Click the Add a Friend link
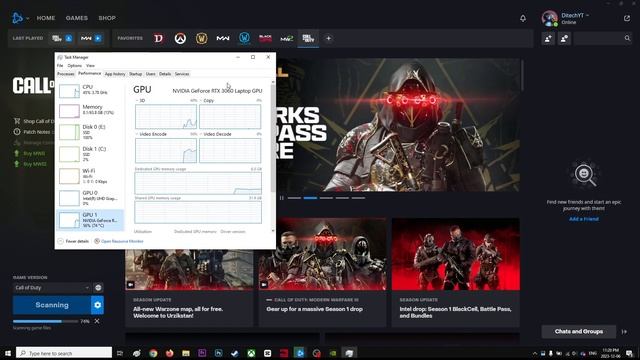 tap(584, 219)
